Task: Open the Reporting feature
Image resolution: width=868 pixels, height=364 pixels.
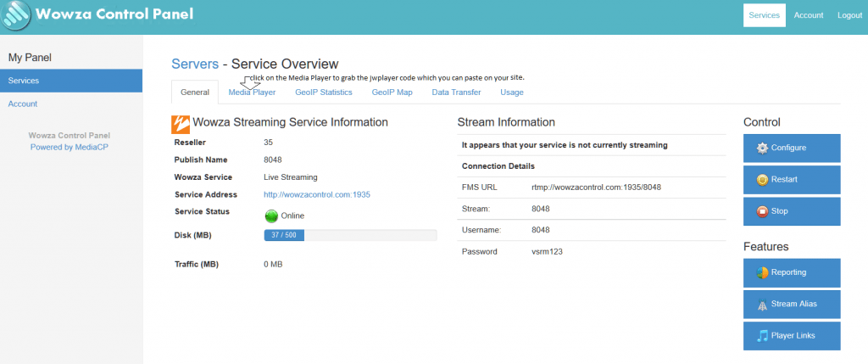Action: tap(792, 272)
